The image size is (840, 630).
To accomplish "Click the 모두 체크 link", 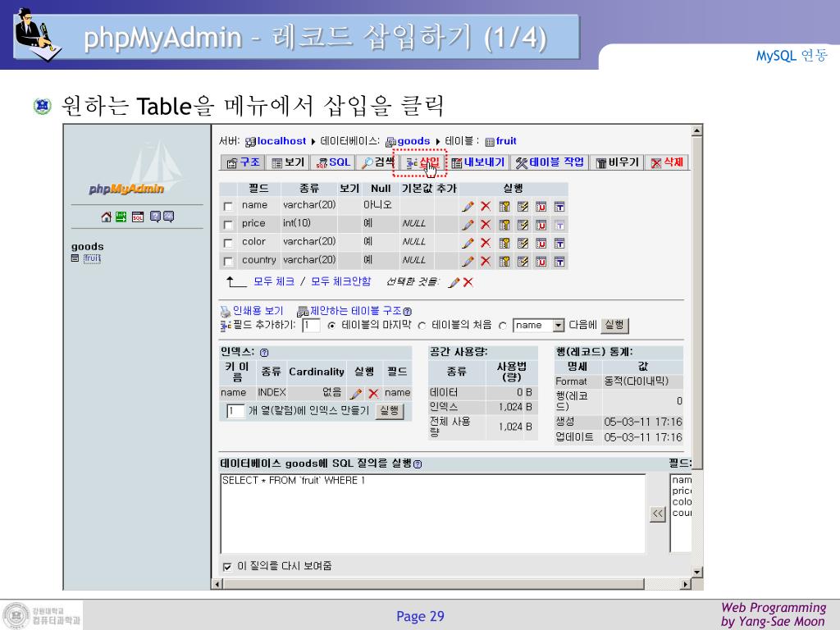I will coord(274,281).
